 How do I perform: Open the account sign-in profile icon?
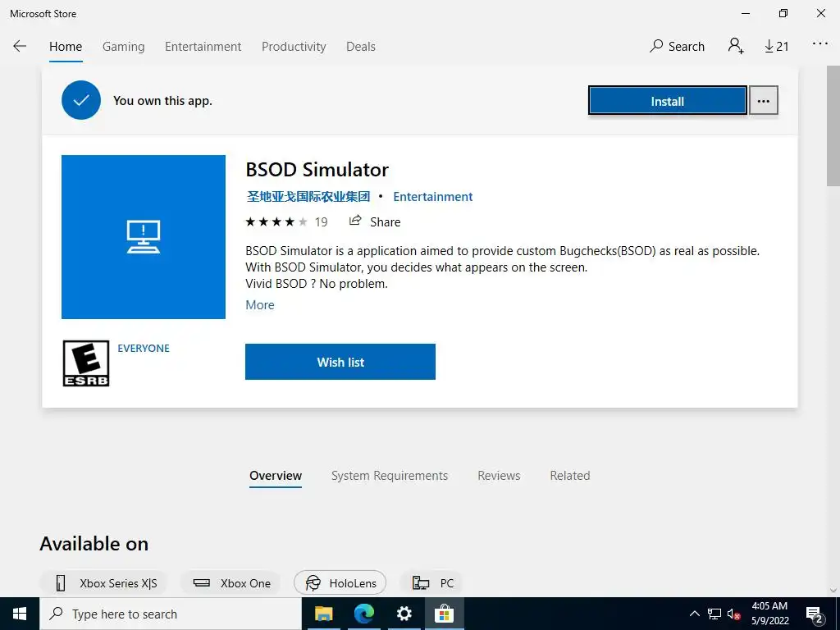click(x=736, y=46)
